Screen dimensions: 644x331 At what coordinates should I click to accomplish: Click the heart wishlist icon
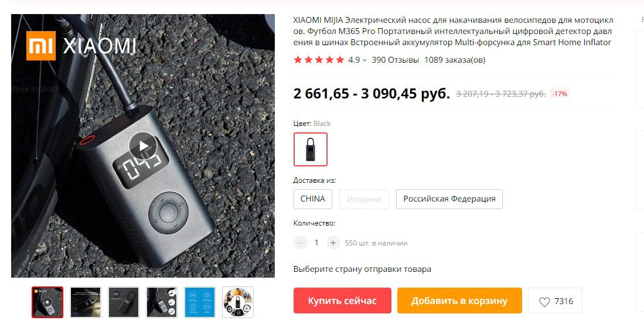[544, 302]
